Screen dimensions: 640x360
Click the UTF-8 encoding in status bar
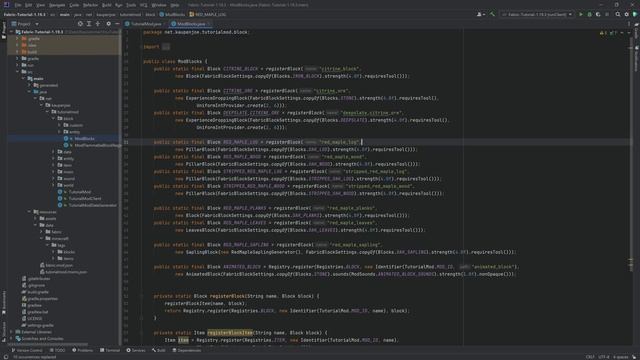click(604, 357)
